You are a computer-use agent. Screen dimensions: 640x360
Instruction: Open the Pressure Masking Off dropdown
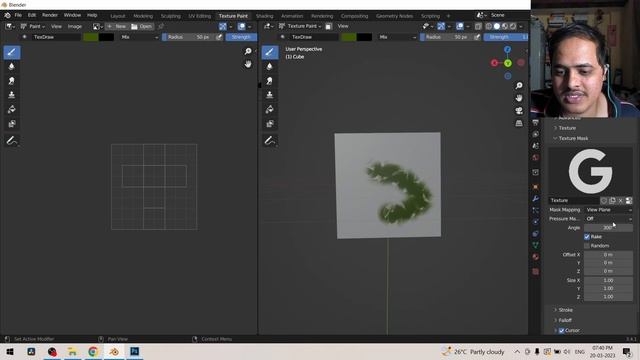609,219
